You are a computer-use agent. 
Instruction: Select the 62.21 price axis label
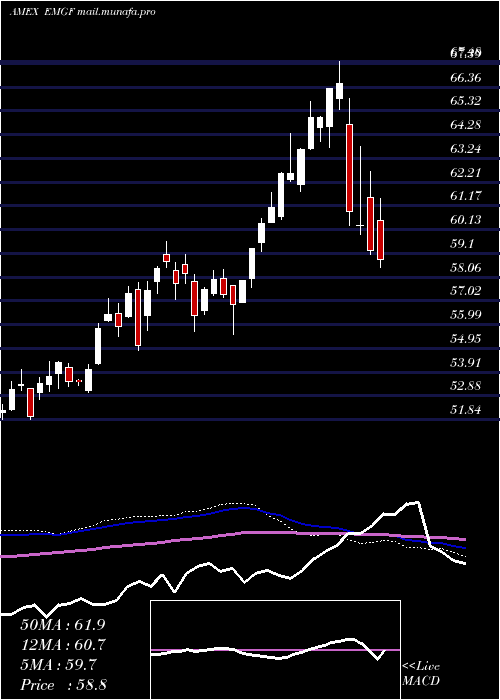466,173
